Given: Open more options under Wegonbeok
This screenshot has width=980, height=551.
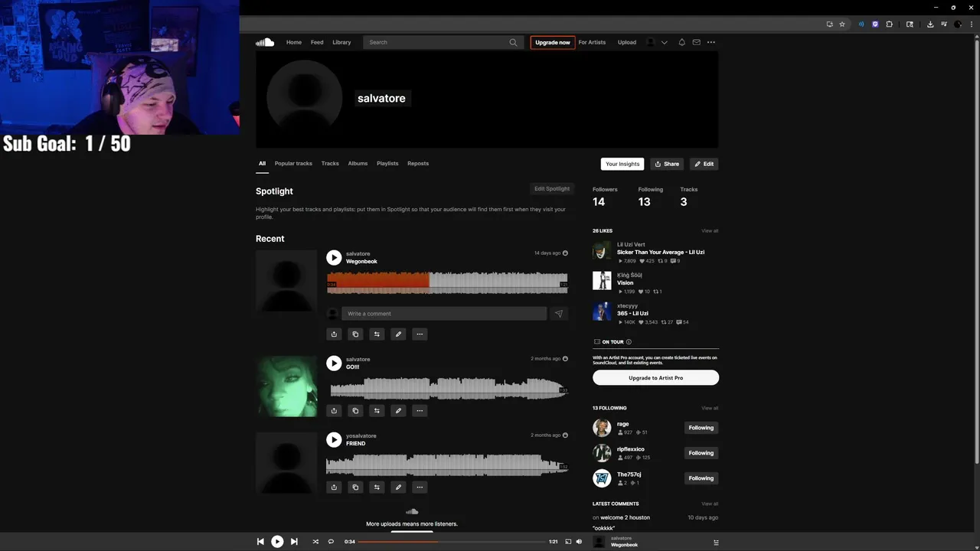Looking at the screenshot, I should [420, 334].
